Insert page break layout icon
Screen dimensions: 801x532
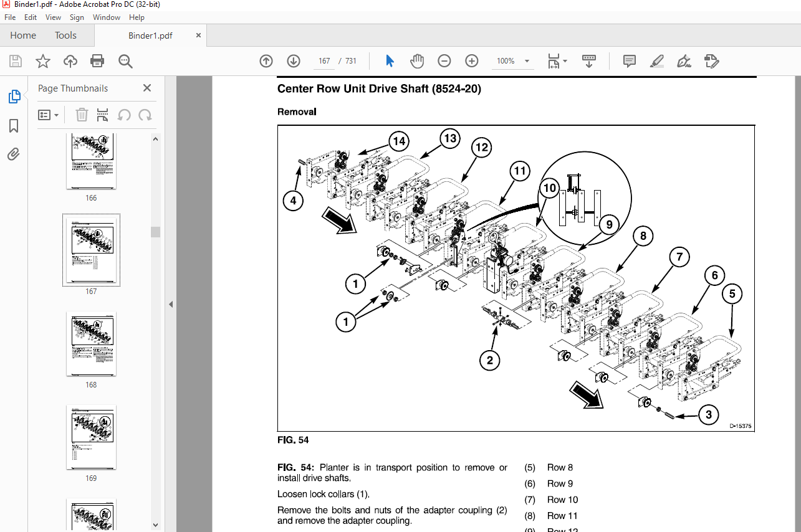(x=103, y=115)
